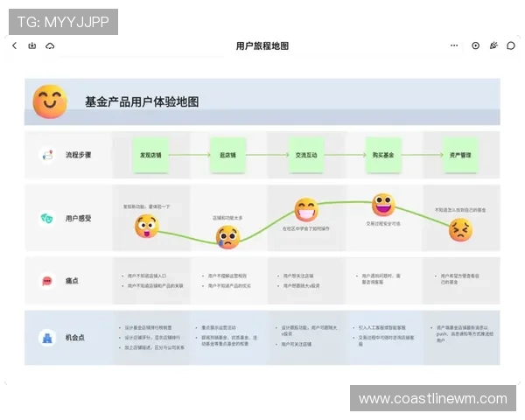525x420 pixels.
Task: Click the theater masks icon beside 用户感受
Action: coord(47,219)
